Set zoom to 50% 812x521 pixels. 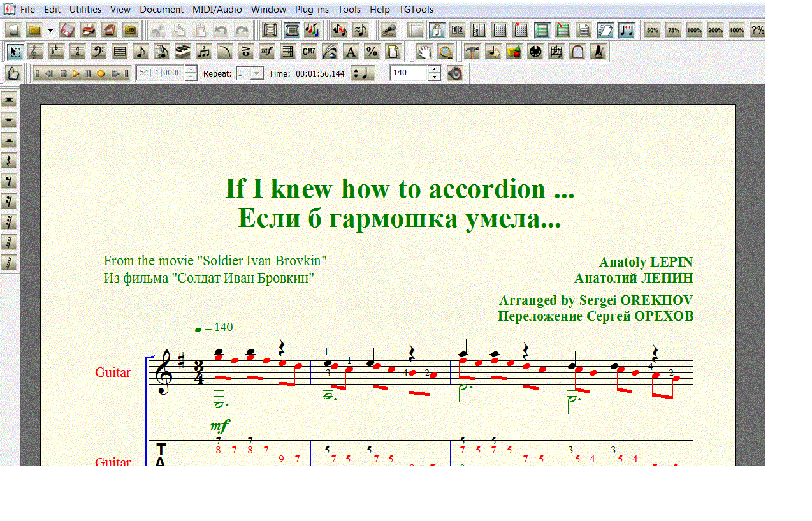pyautogui.click(x=652, y=30)
